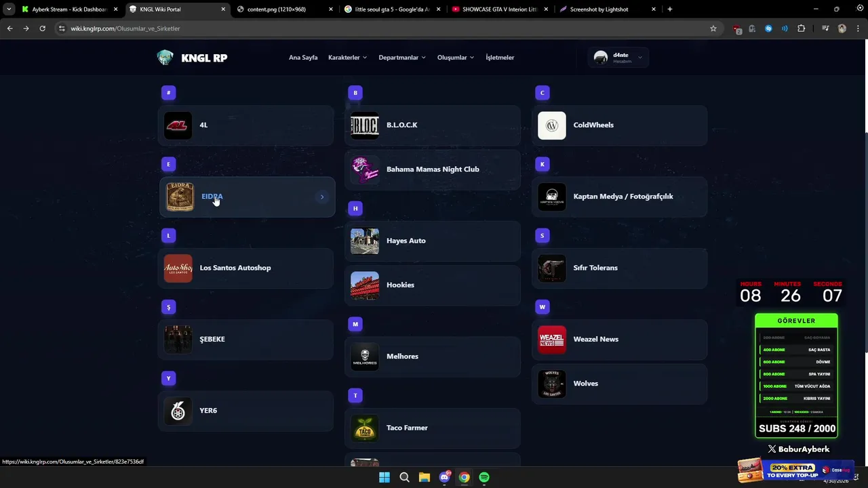Image resolution: width=868 pixels, height=488 pixels.
Task: Click the BaburAyberk X handle overlay
Action: point(798,449)
